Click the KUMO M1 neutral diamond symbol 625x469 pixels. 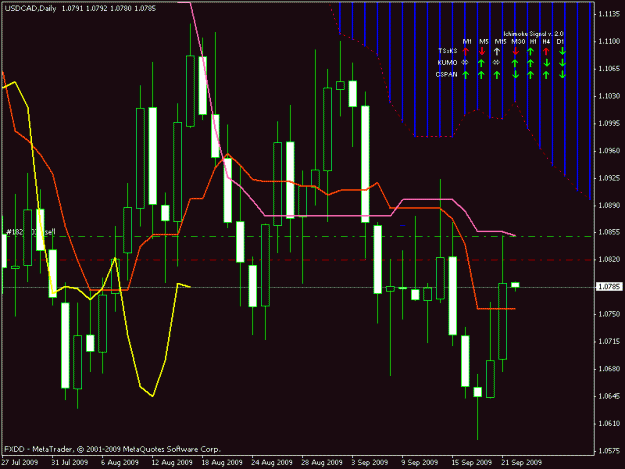click(465, 63)
